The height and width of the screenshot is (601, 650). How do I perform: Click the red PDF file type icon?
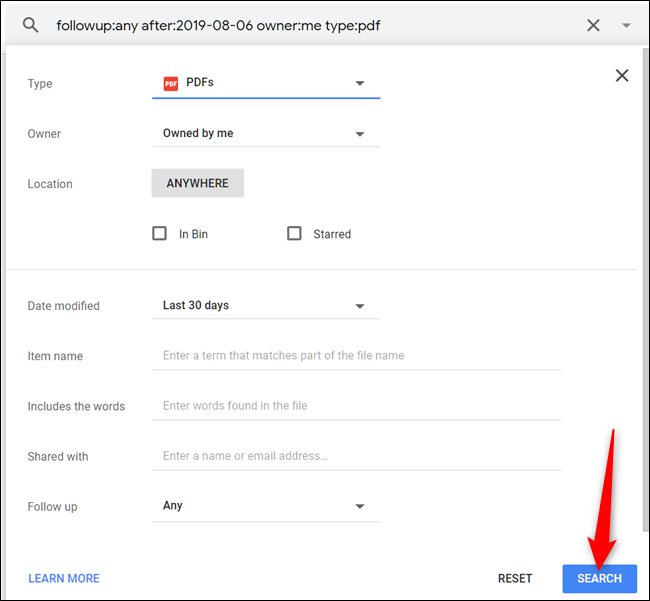[169, 83]
